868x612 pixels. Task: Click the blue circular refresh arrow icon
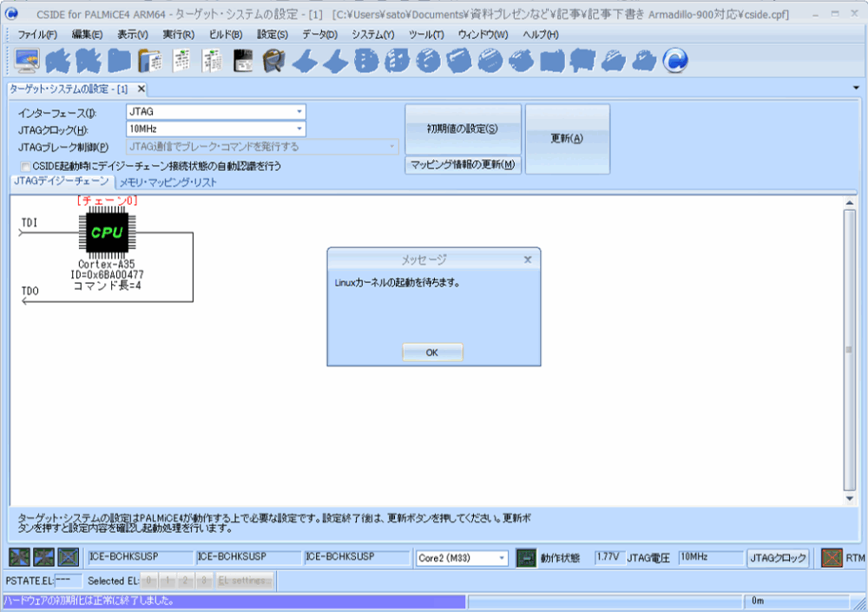[675, 60]
